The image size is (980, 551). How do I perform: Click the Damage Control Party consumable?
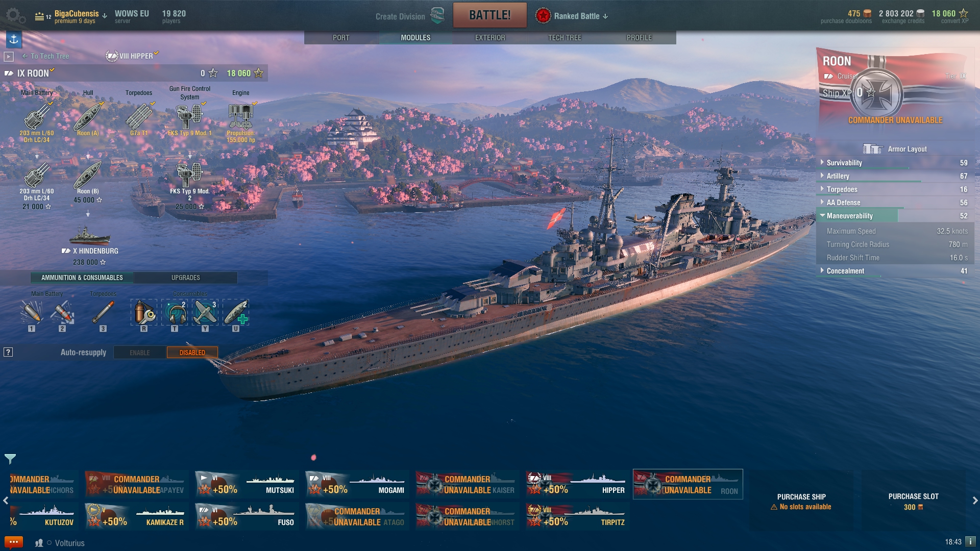click(x=144, y=312)
